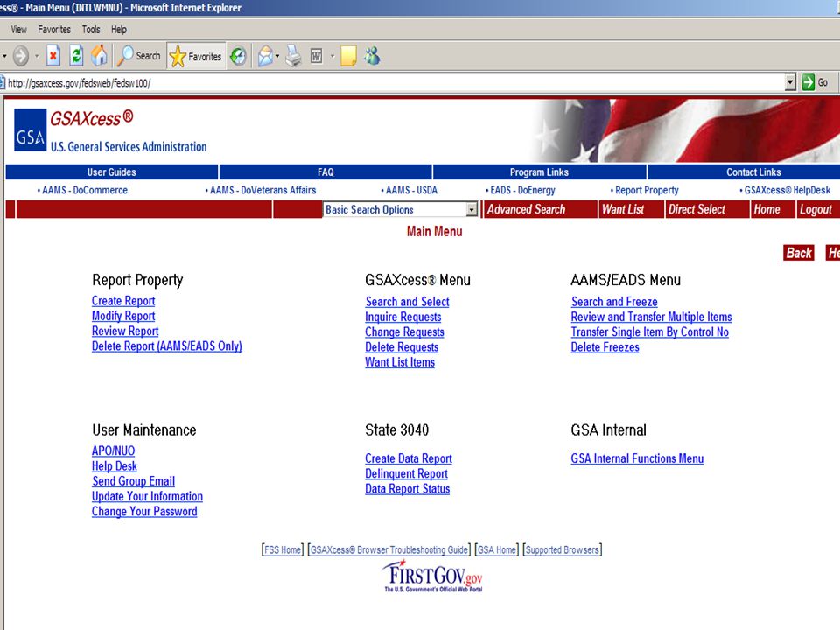
Task: Open the Favorites menu
Action: click(54, 30)
